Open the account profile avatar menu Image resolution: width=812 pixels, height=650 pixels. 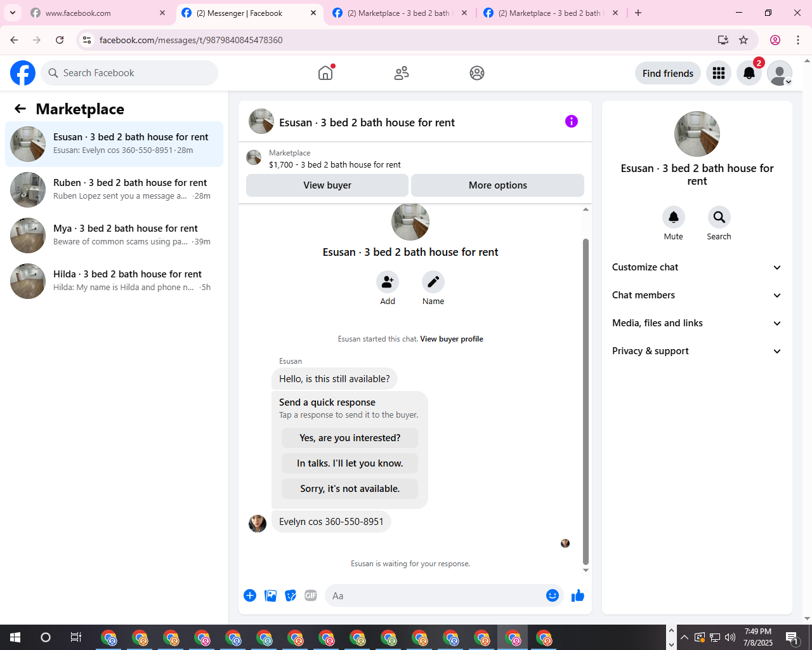pyautogui.click(x=780, y=73)
